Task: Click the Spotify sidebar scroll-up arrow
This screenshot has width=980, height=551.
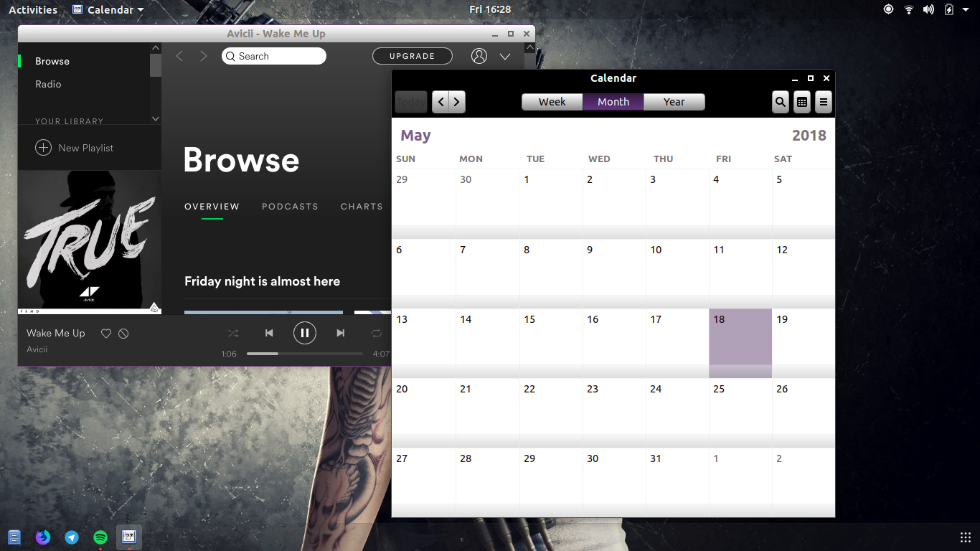Action: tap(156, 49)
